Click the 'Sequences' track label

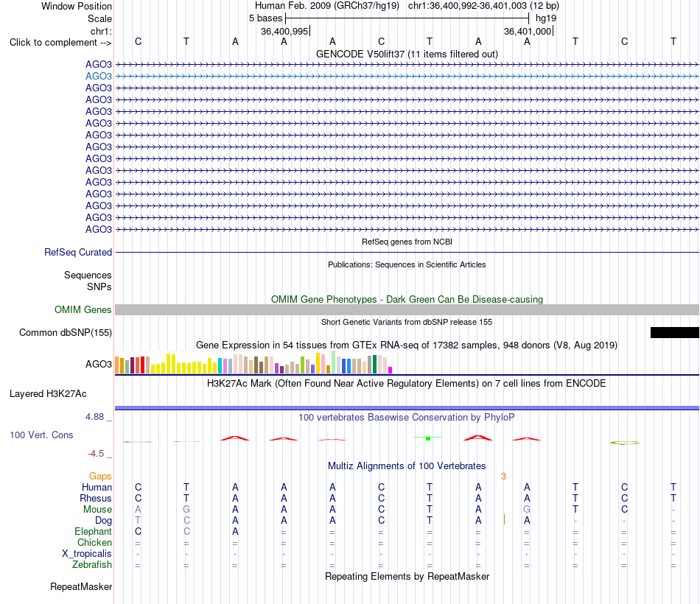coord(88,275)
